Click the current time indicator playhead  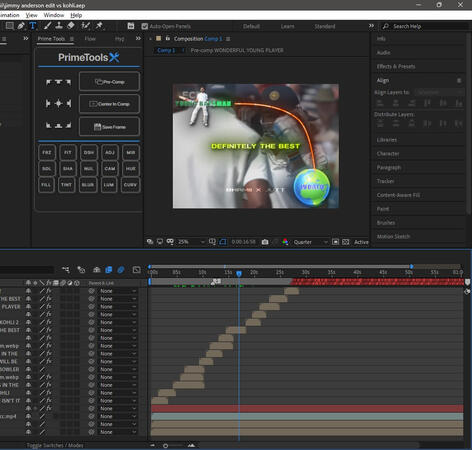pos(239,274)
